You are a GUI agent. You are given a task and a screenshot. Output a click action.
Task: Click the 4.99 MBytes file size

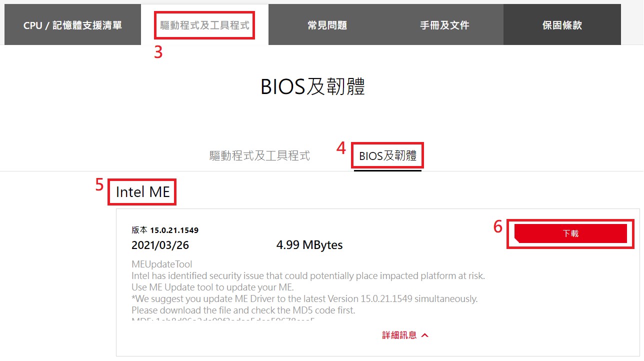[x=309, y=245]
